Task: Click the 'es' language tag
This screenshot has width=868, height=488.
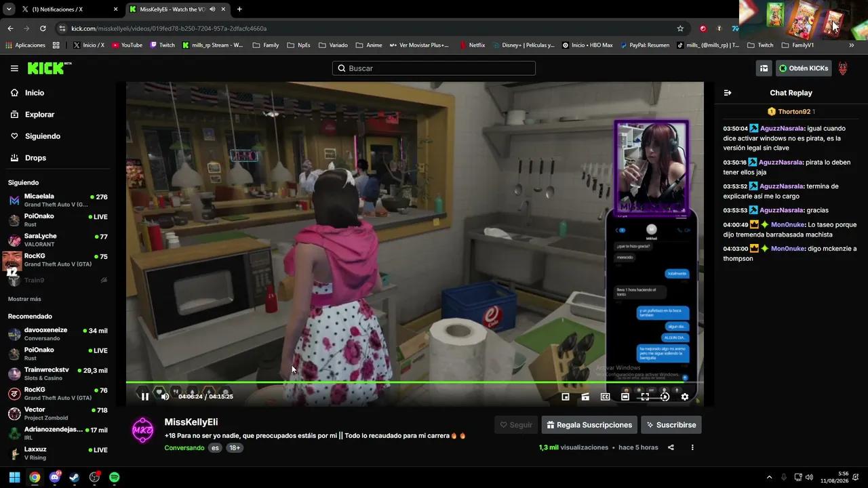Action: [215, 448]
